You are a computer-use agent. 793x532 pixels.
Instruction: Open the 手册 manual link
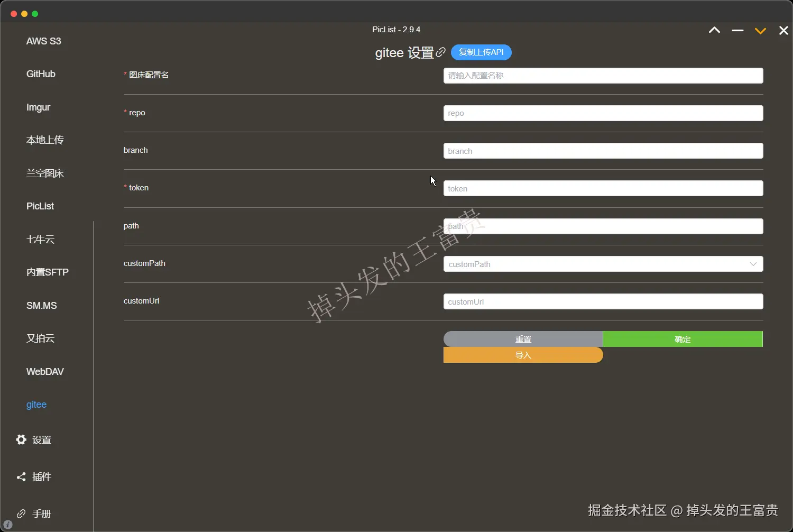tap(42, 514)
